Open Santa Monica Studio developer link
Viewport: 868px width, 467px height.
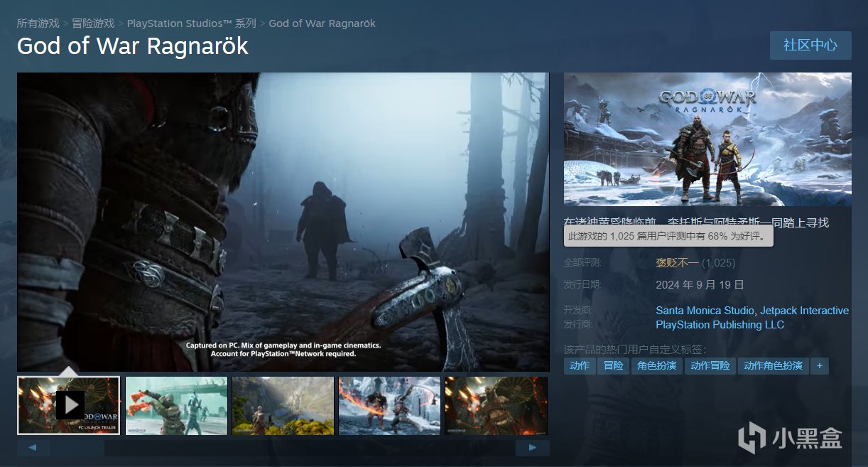[705, 311]
